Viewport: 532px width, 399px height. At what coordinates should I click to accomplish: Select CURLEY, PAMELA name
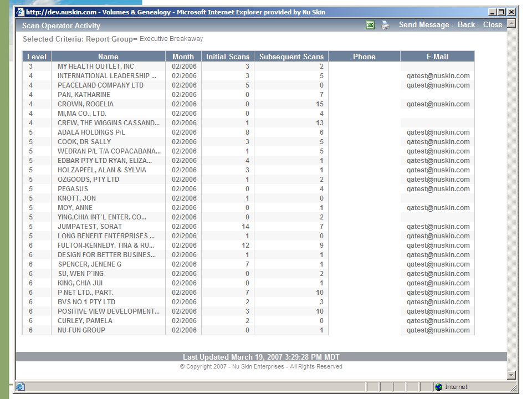[85, 321]
